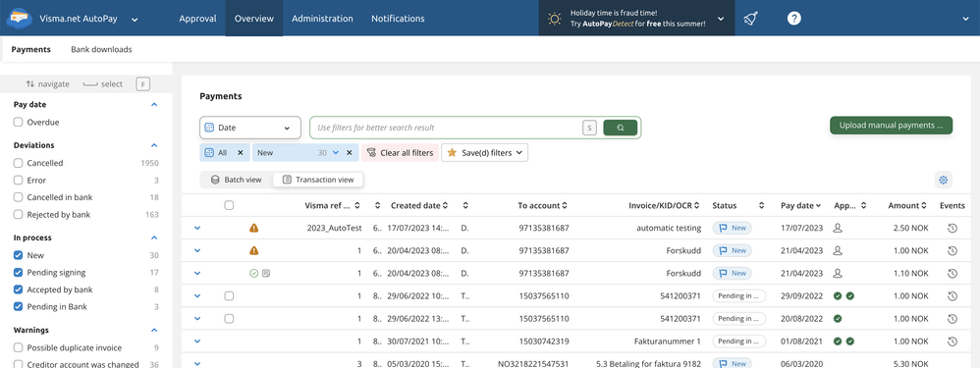Sort by the Amount column
The width and height of the screenshot is (980, 368).
[x=907, y=205]
